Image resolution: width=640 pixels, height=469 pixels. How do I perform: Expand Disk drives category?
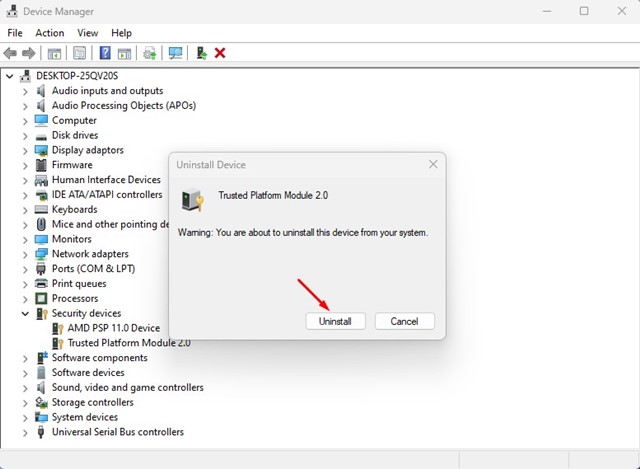25,136
